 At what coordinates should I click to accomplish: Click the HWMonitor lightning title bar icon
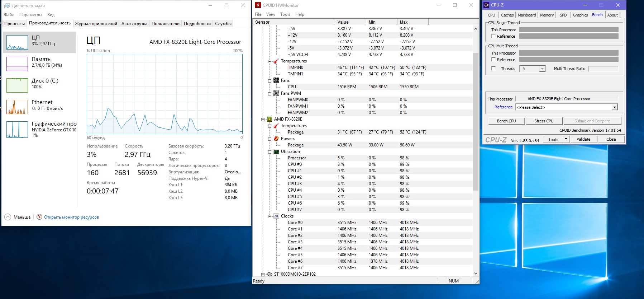pos(258,5)
